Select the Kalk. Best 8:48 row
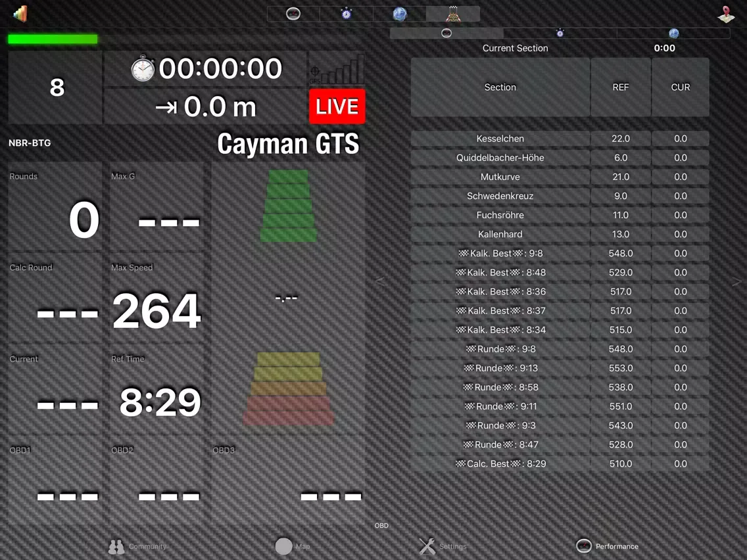This screenshot has height=560, width=747. 560,272
